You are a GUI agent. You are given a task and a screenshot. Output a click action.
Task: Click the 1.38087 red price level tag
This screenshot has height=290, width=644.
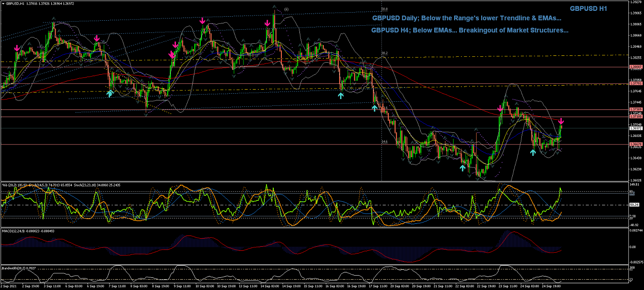(x=635, y=67)
